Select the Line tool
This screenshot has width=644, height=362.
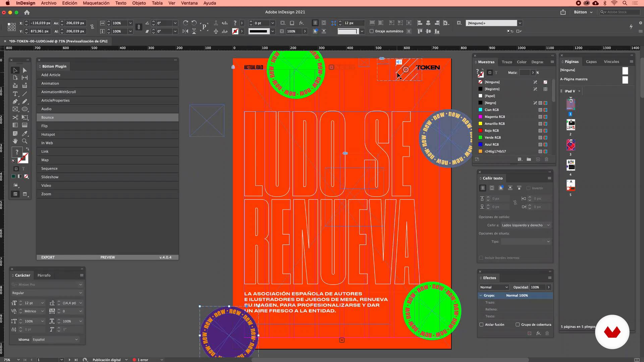click(24, 94)
